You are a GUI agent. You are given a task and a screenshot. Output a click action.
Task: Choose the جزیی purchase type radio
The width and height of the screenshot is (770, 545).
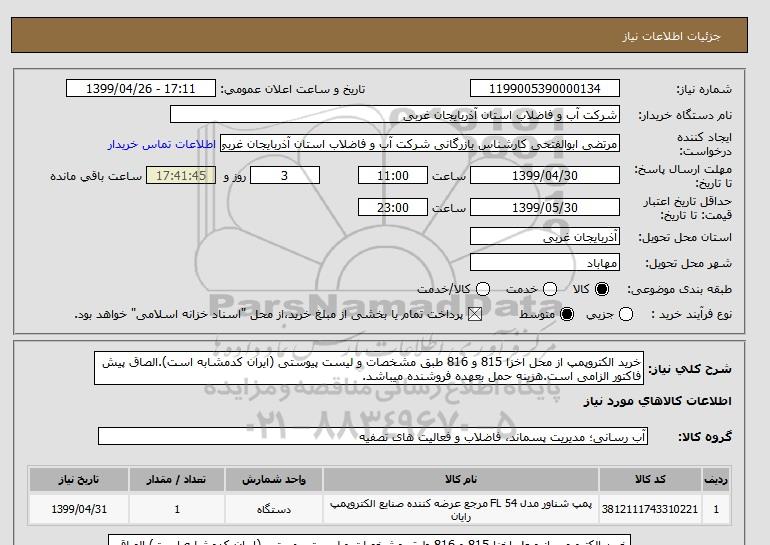tap(626, 314)
